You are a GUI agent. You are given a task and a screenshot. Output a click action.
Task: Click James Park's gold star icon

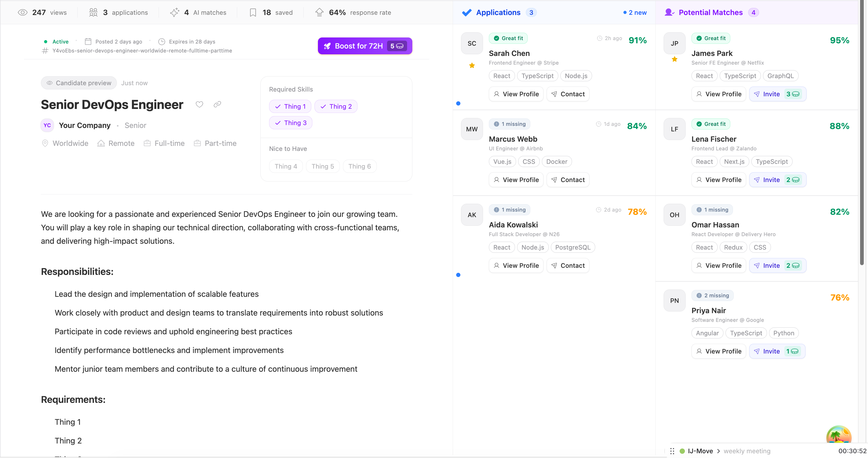click(x=674, y=59)
